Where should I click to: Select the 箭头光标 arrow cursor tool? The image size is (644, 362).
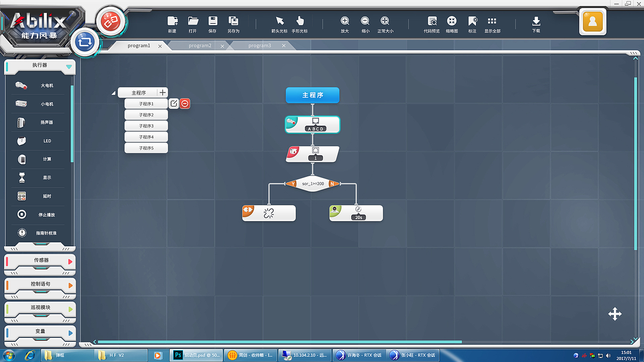click(x=280, y=21)
